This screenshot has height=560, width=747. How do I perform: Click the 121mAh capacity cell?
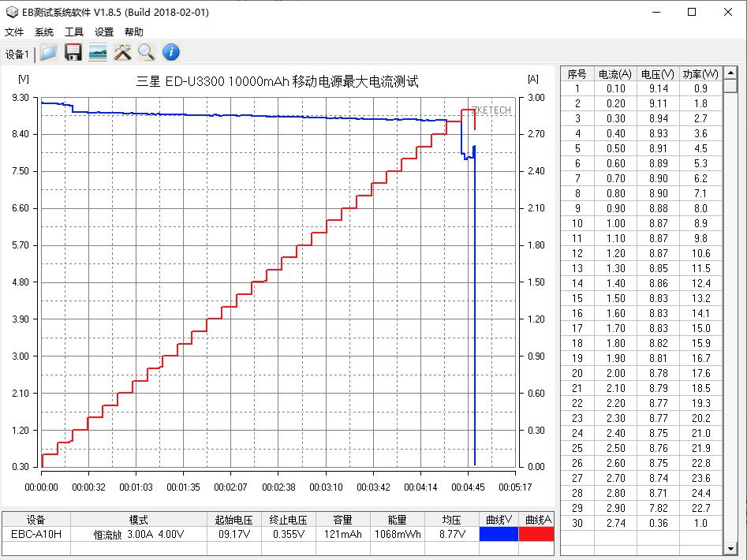tap(342, 534)
